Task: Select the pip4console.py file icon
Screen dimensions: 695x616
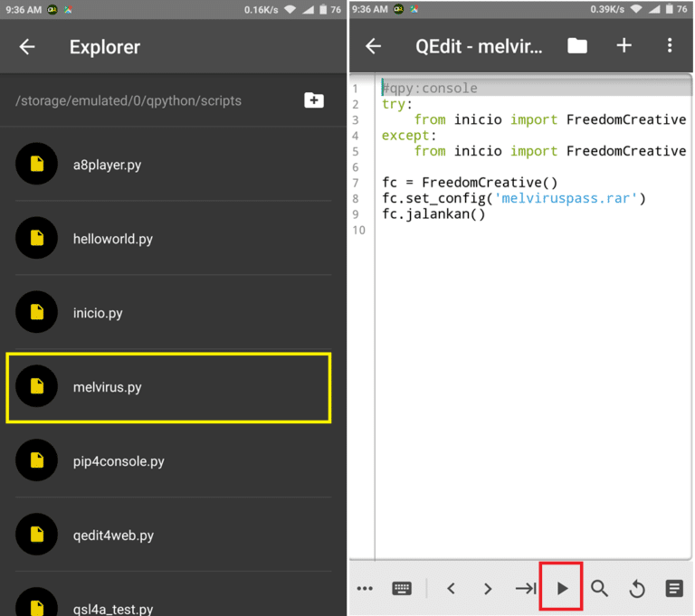Action: [x=37, y=460]
